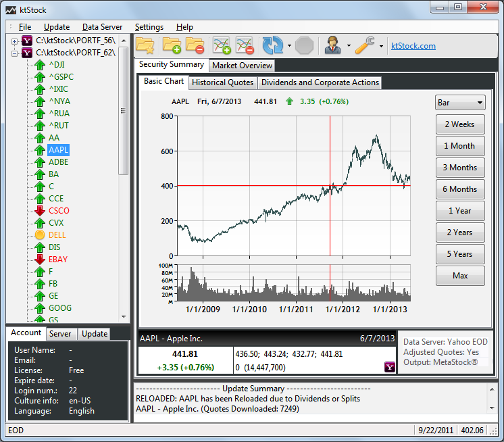Open the Update menu
Image resolution: width=504 pixels, height=442 pixels.
57,27
